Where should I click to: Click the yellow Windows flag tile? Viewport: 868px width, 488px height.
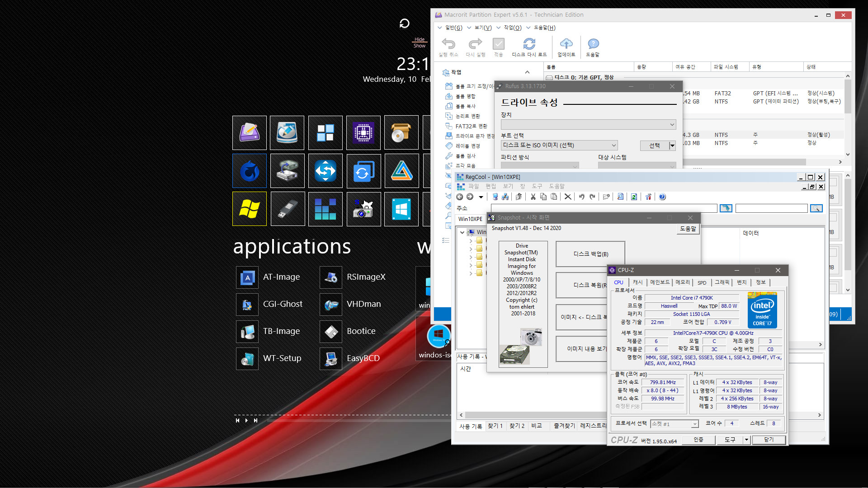[x=249, y=209]
